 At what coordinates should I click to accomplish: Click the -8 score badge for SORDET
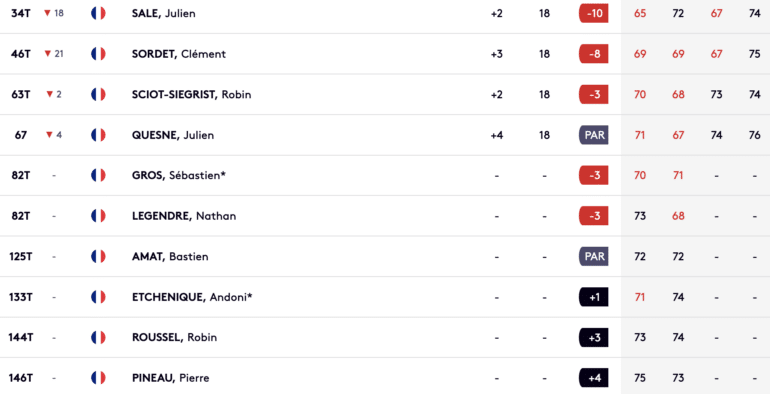(x=594, y=54)
